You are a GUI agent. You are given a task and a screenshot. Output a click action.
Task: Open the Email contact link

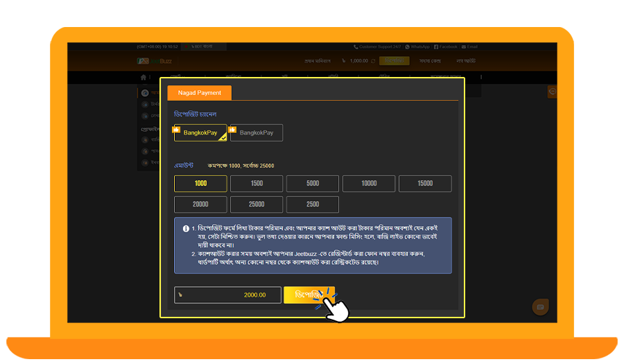click(x=469, y=46)
